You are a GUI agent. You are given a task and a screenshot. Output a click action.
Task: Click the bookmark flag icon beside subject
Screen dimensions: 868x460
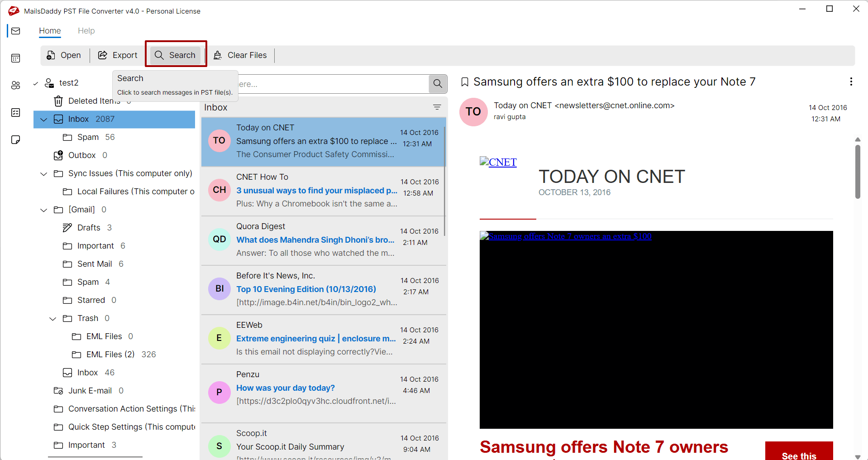coord(464,82)
